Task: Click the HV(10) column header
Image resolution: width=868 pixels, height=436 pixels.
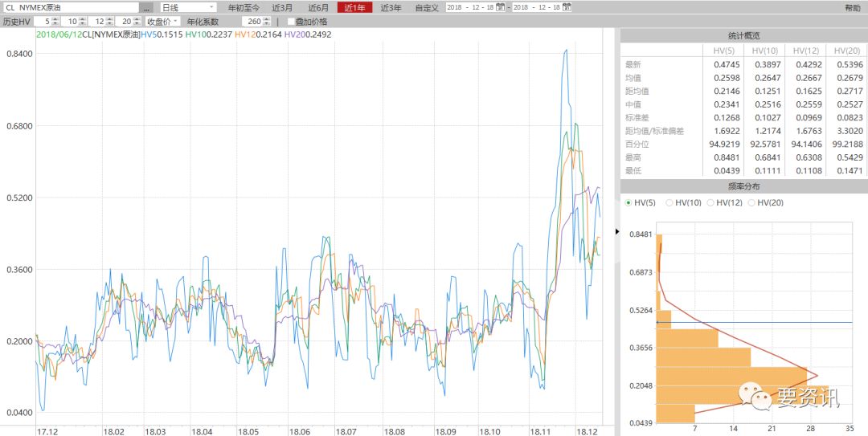Action: click(764, 51)
